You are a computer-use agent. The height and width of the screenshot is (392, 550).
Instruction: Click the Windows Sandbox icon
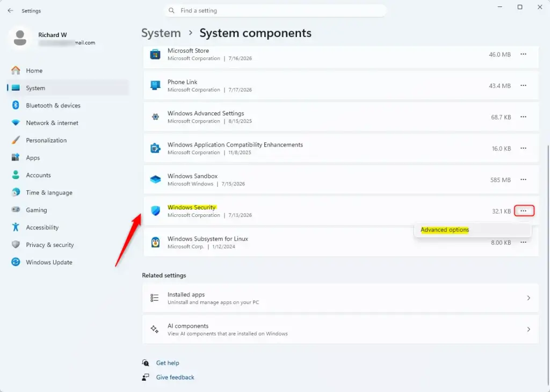(155, 179)
